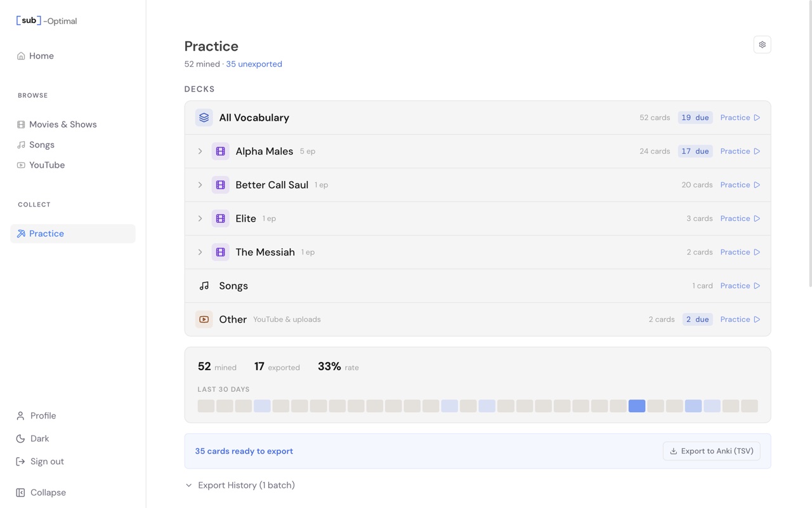Viewport: 812px width, 508px height.
Task: Select Practice in sidebar navigation
Action: coord(73,234)
